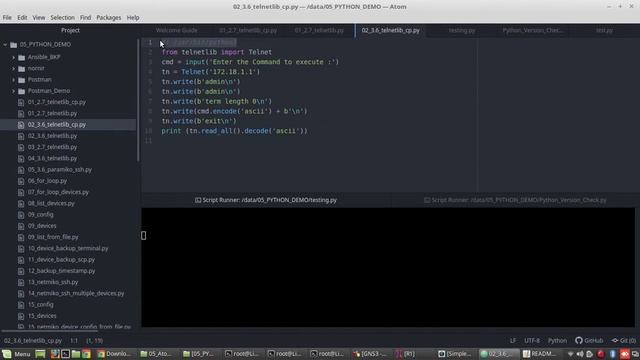The image size is (640, 360).
Task: Click the UTF-8 encoding selector
Action: point(532,340)
